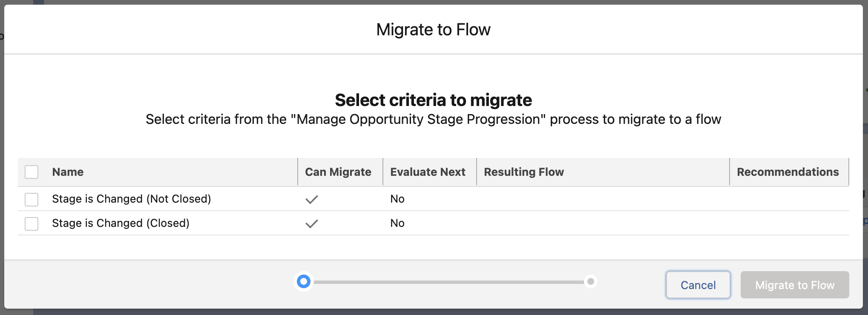
Task: Click the Cancel button
Action: pyautogui.click(x=698, y=285)
